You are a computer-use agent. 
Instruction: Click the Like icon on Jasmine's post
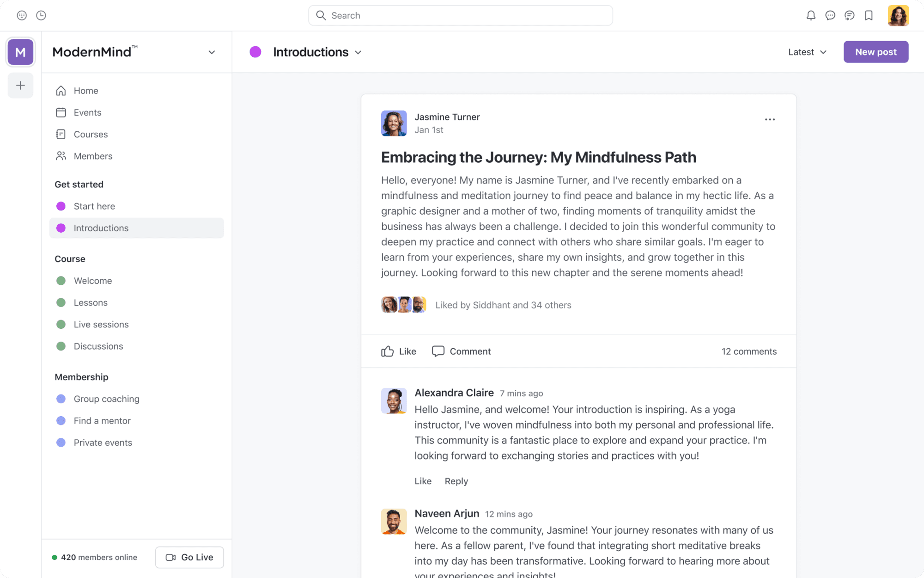pyautogui.click(x=387, y=351)
